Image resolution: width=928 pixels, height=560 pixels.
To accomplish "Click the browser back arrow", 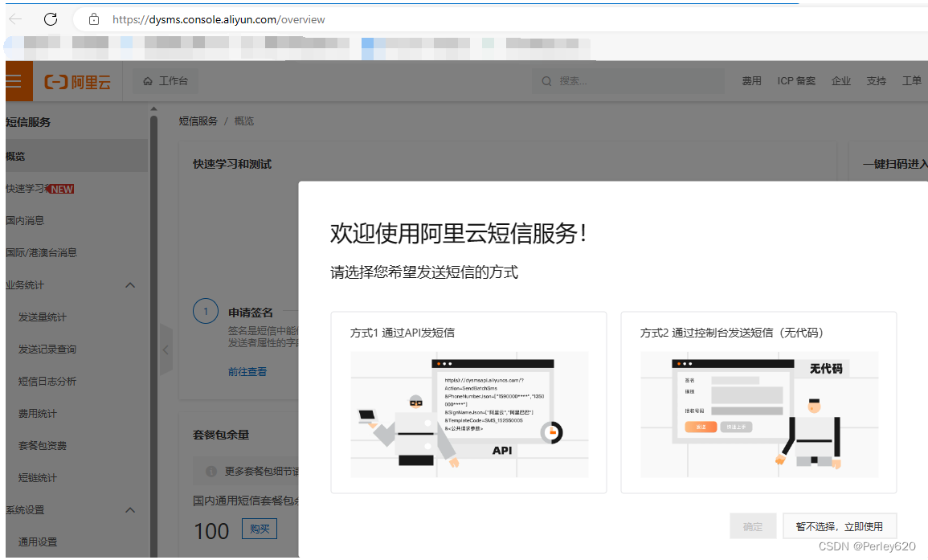I will (x=16, y=19).
